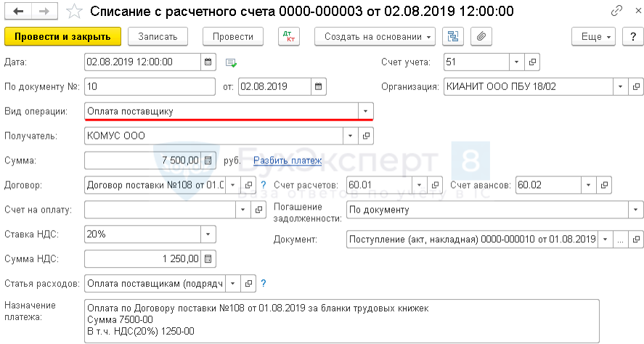Expand the Организация dropdown list

point(621,86)
